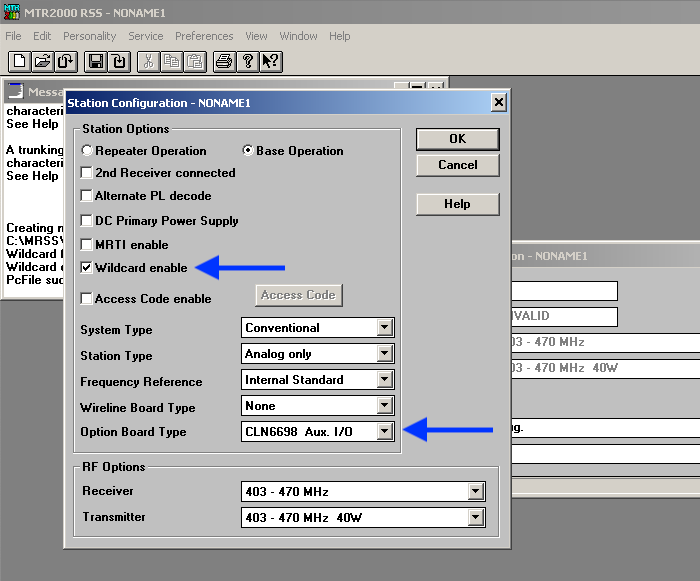700x581 pixels.
Task: Enable Alternate PL decode checkbox
Action: click(x=86, y=195)
